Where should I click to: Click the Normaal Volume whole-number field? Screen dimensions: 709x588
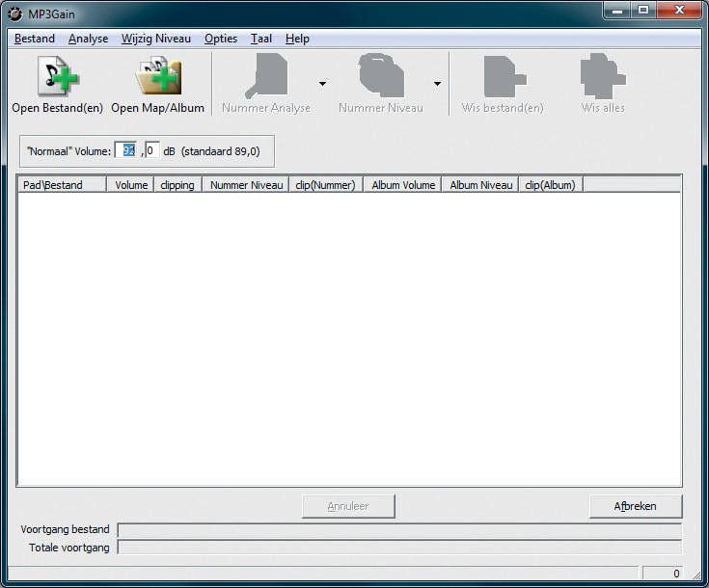pos(125,150)
